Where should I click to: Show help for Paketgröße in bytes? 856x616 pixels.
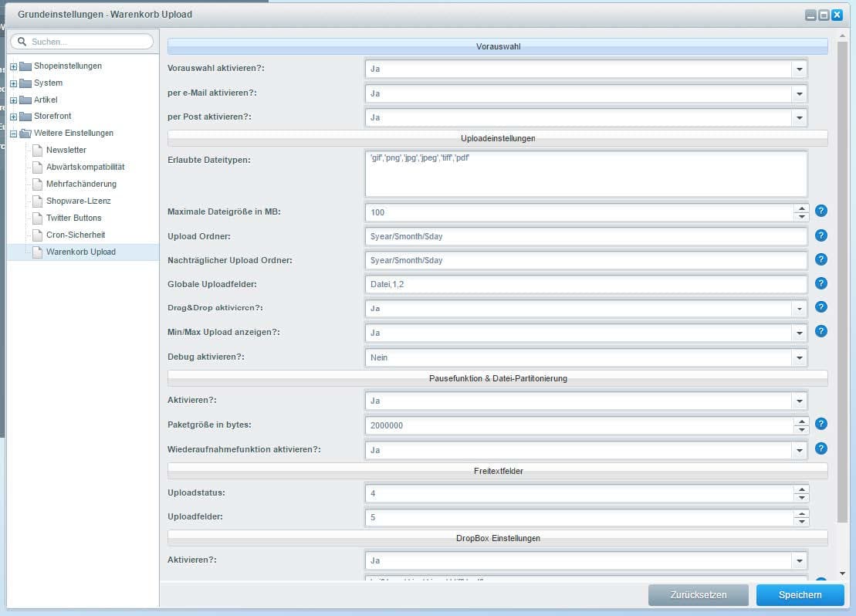coord(821,424)
